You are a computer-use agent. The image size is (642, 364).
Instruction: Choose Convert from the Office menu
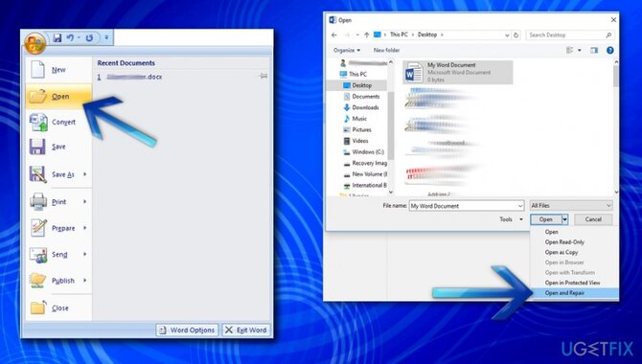click(x=58, y=122)
